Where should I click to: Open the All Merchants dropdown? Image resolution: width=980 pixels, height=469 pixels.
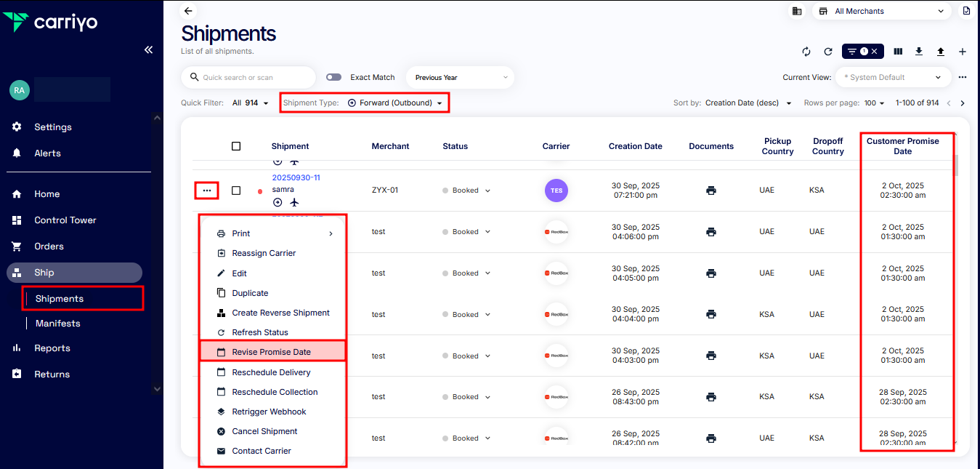point(881,11)
